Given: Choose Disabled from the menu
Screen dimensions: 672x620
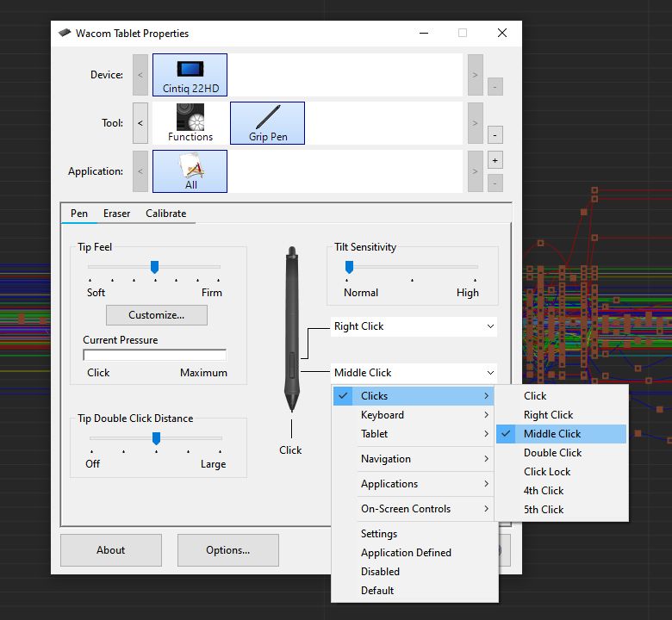Looking at the screenshot, I should 415,572.
